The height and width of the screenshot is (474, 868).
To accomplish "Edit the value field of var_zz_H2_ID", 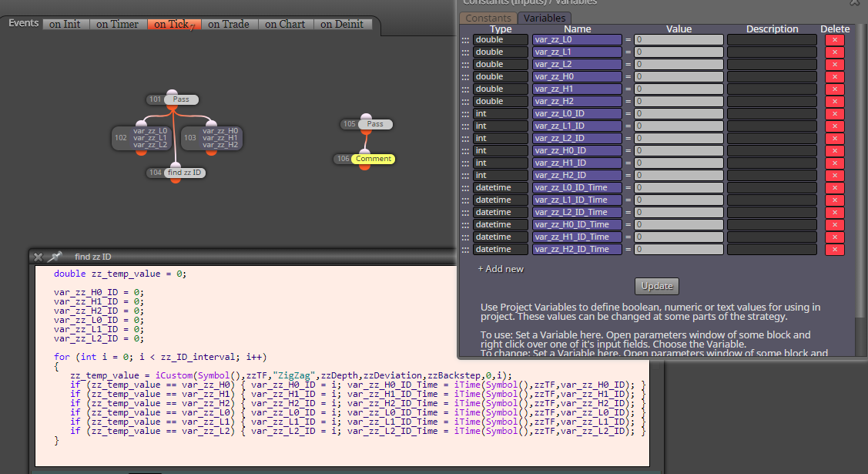I will (679, 176).
